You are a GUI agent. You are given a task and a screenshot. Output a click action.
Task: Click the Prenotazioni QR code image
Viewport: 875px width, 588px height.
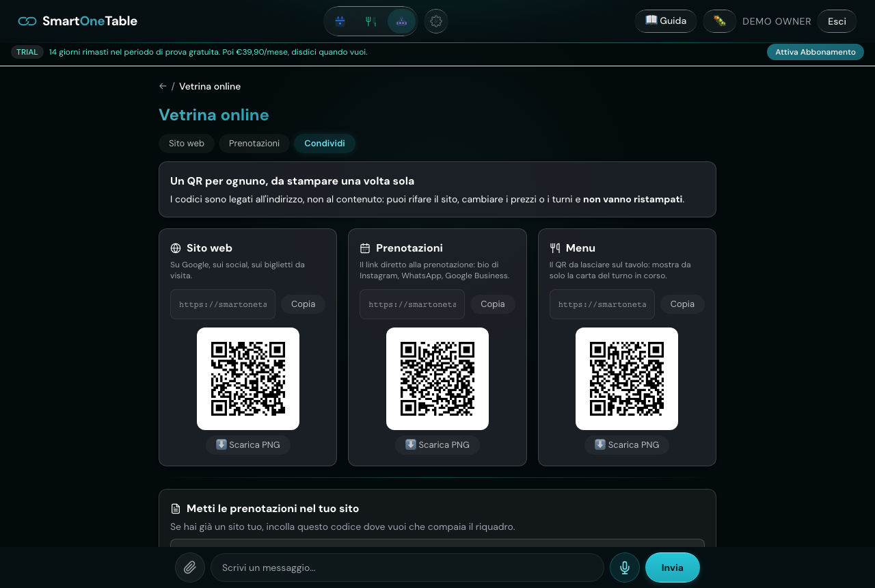(x=437, y=379)
